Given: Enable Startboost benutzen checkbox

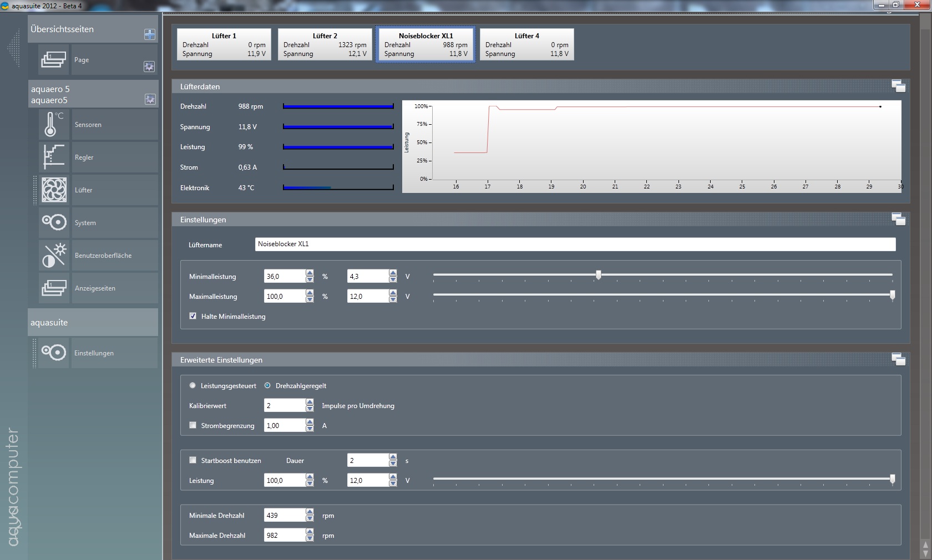Looking at the screenshot, I should click(x=193, y=460).
